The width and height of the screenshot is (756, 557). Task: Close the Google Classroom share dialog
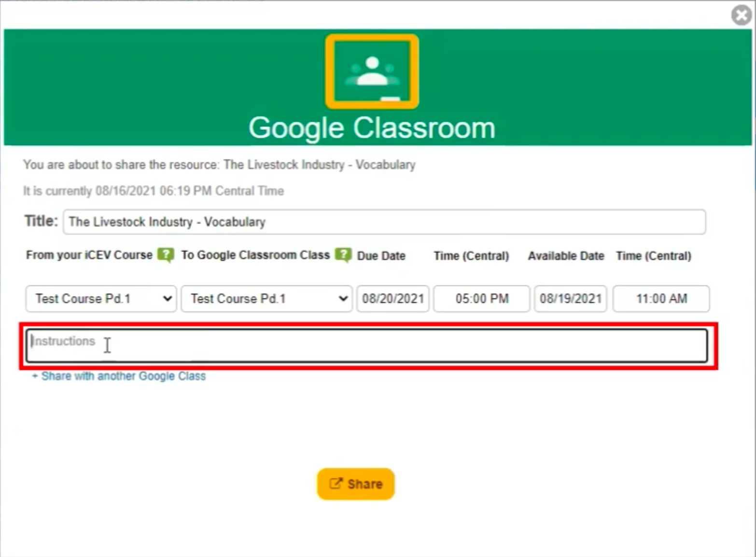[742, 14]
